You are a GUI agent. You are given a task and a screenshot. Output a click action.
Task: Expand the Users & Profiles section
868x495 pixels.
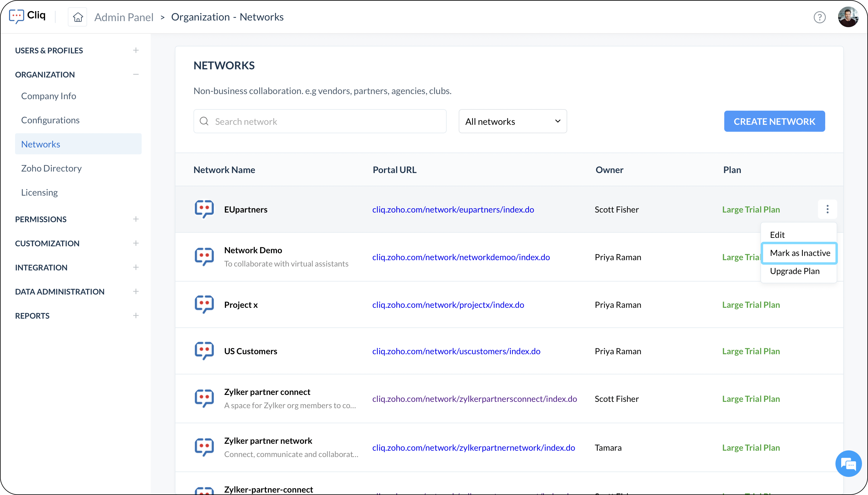(x=136, y=50)
